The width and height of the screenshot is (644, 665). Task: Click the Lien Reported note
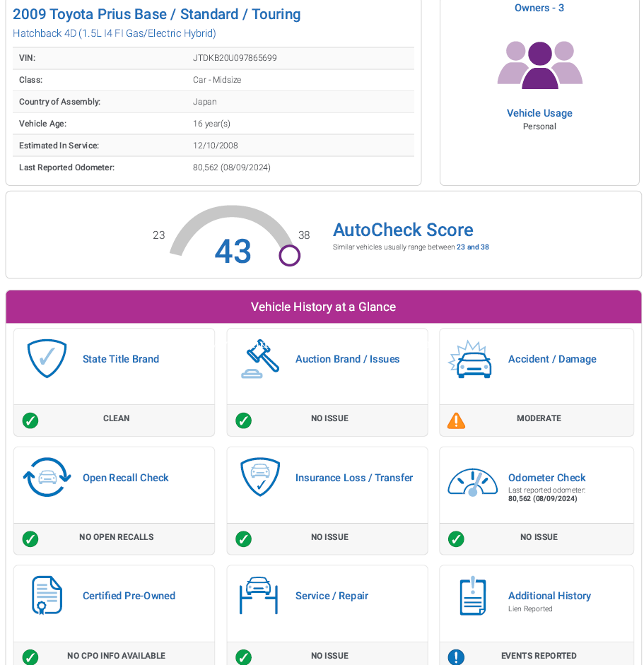(x=530, y=608)
